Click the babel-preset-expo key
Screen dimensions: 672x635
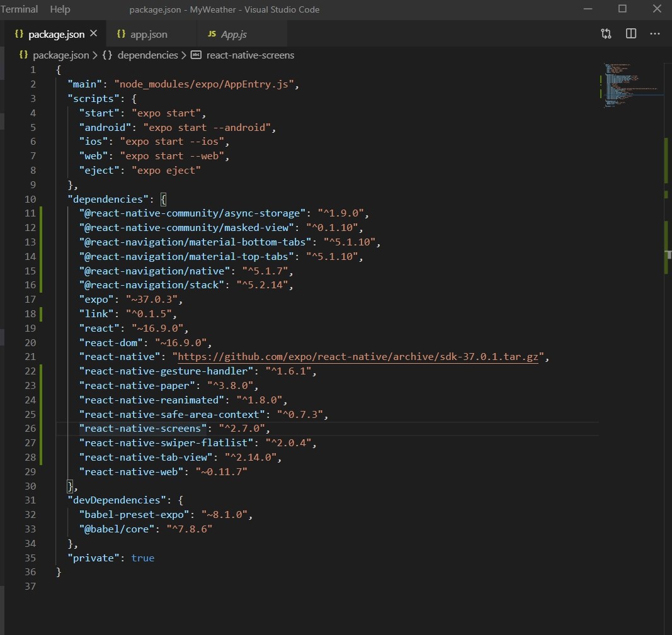(x=134, y=514)
